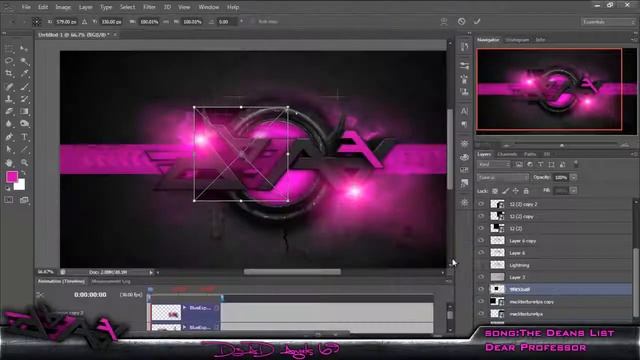Hide the 'Layer 6 copy' layer
The image size is (640, 360).
click(x=481, y=240)
